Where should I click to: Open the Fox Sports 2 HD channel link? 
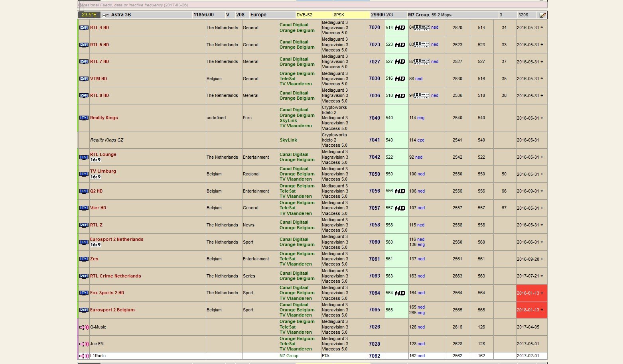[x=107, y=293]
